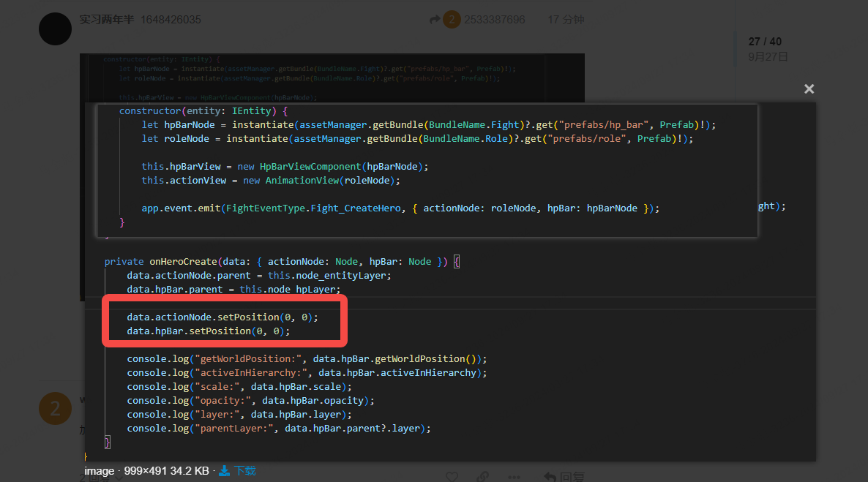Click the post time 17 分钟

[x=566, y=20]
